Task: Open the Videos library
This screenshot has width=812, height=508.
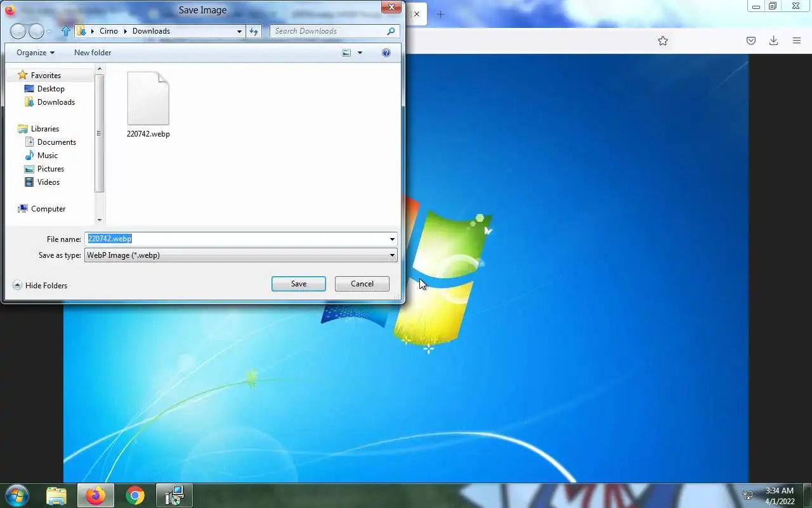Action: tap(48, 182)
